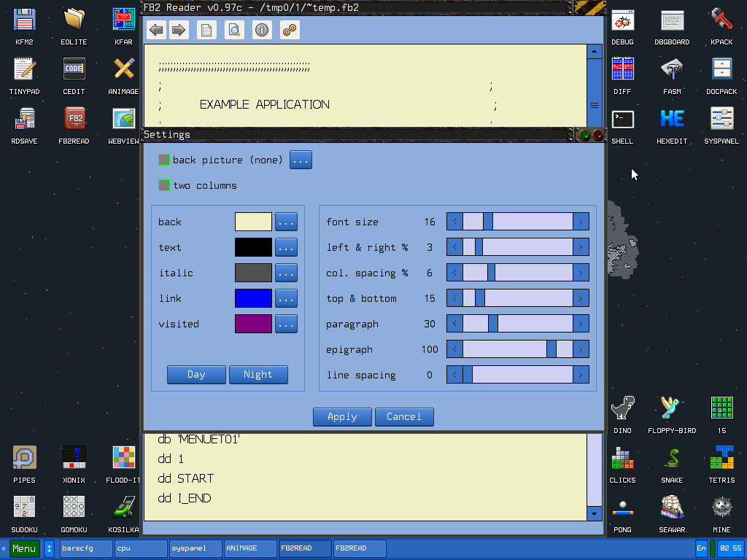This screenshot has height=560, width=747.
Task: Increase font size with the right slider arrow
Action: (581, 221)
